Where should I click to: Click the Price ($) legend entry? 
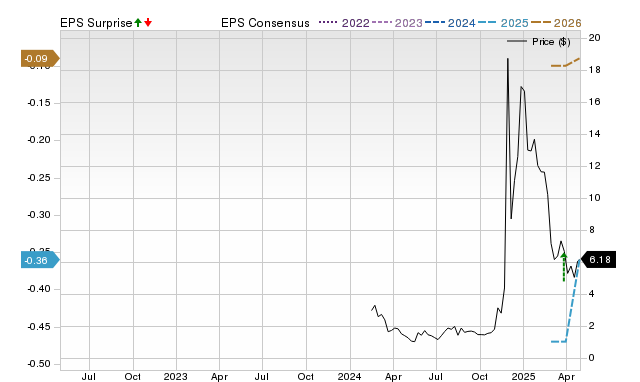click(x=538, y=42)
